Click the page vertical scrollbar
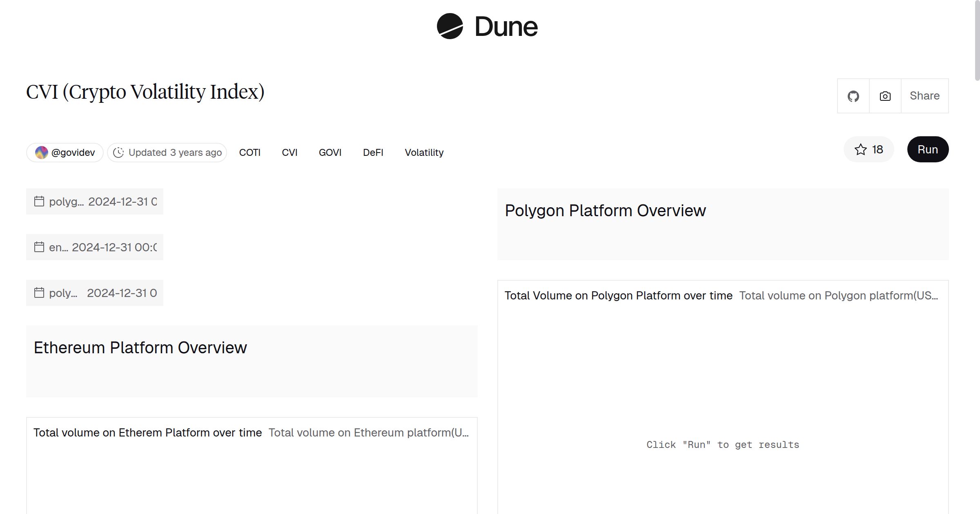Viewport: 980px width, 514px height. 977,41
